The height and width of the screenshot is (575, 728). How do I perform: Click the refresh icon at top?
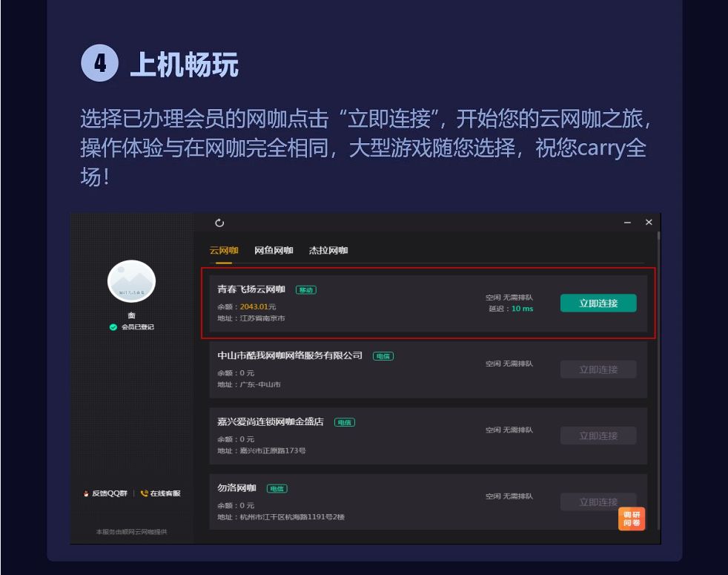tap(219, 223)
